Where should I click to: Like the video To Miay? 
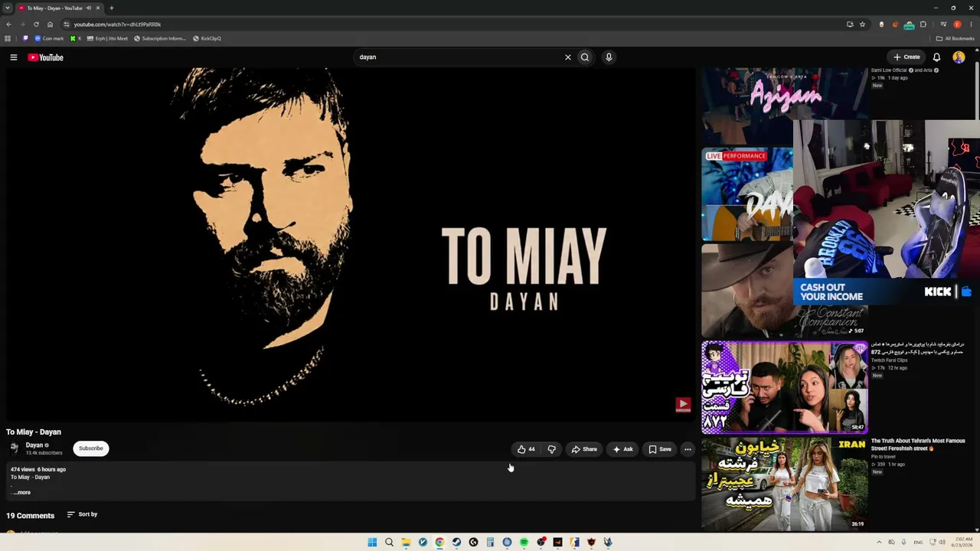[526, 449]
